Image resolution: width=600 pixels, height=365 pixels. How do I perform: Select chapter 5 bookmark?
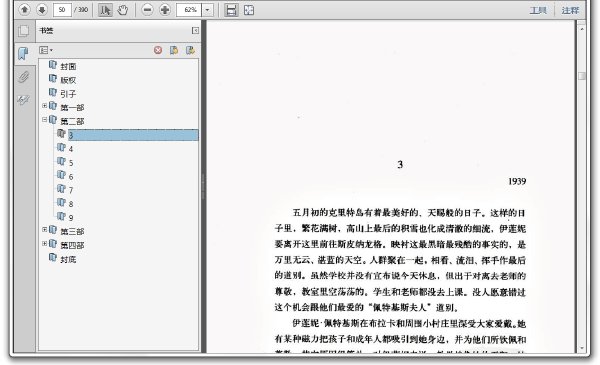coord(71,163)
